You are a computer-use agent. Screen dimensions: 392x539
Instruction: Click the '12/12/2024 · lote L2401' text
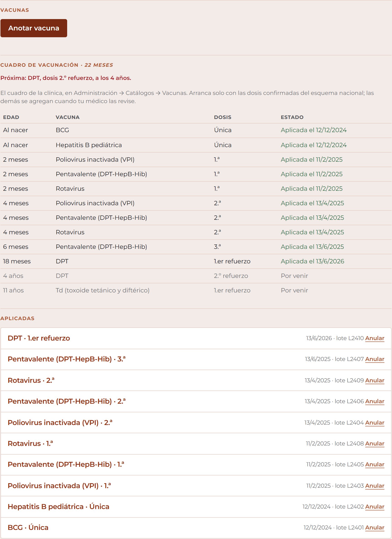[x=334, y=528]
